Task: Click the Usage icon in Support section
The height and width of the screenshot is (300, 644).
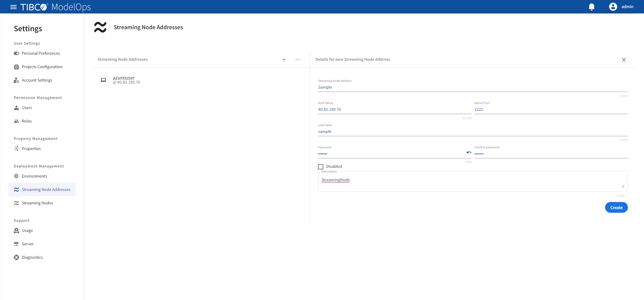Action: point(16,231)
